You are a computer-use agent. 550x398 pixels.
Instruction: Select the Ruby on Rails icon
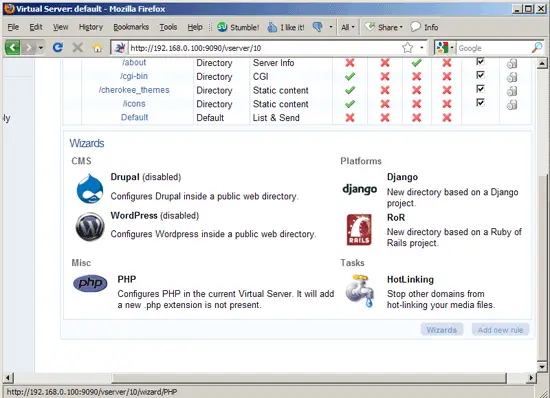(x=359, y=230)
